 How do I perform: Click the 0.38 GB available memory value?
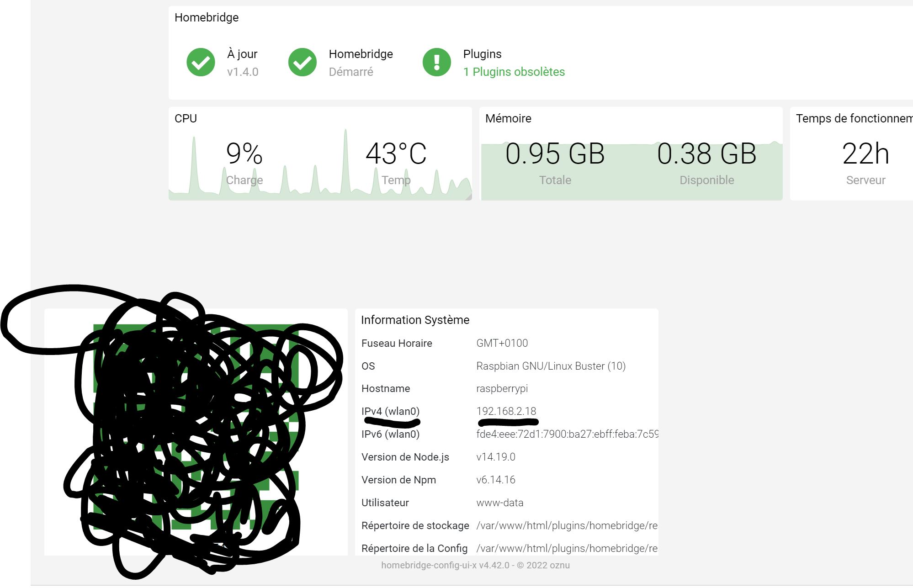tap(707, 154)
